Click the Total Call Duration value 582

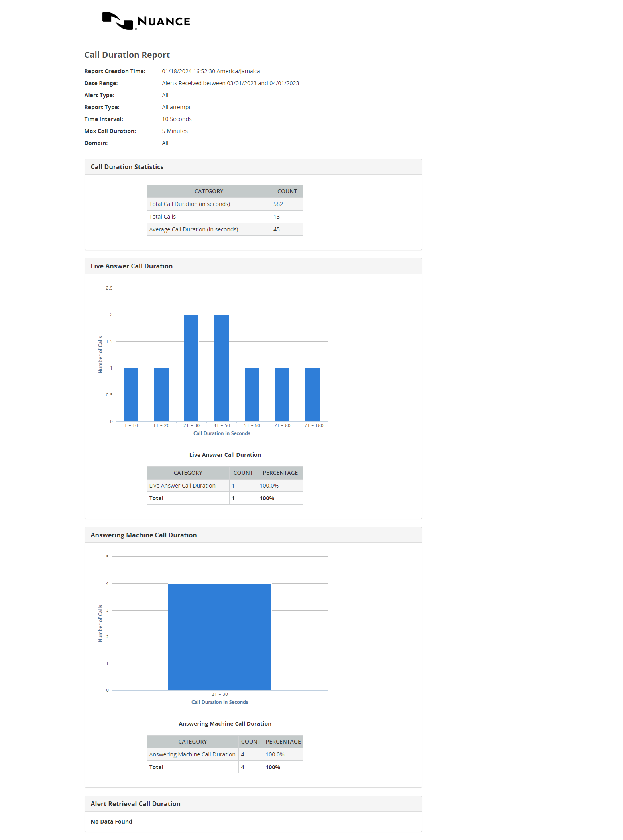[278, 204]
